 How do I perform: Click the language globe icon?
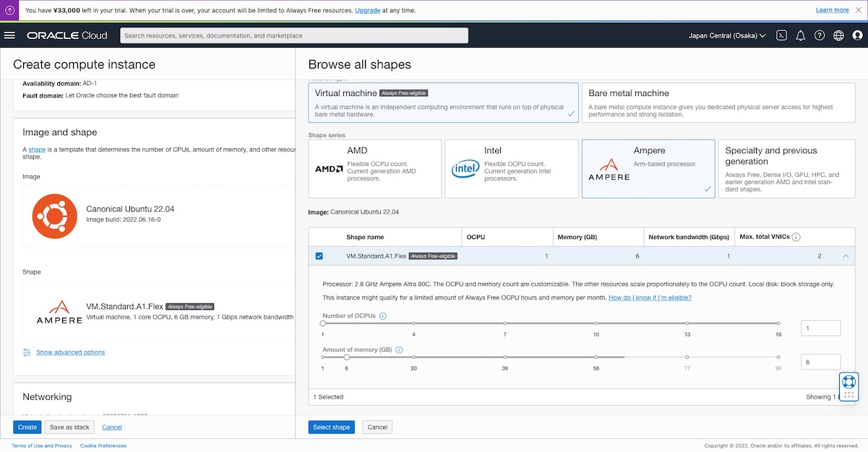(838, 35)
